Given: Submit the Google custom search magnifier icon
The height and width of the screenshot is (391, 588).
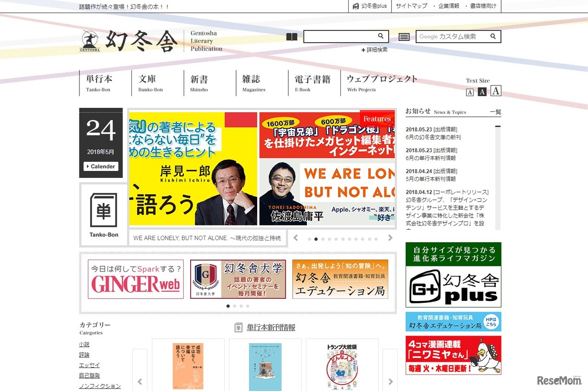Looking at the screenshot, I should click(493, 36).
